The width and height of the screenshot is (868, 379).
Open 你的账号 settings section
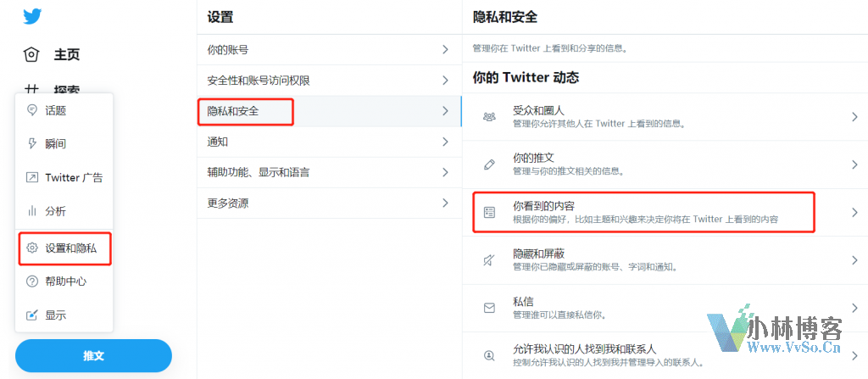(330, 49)
